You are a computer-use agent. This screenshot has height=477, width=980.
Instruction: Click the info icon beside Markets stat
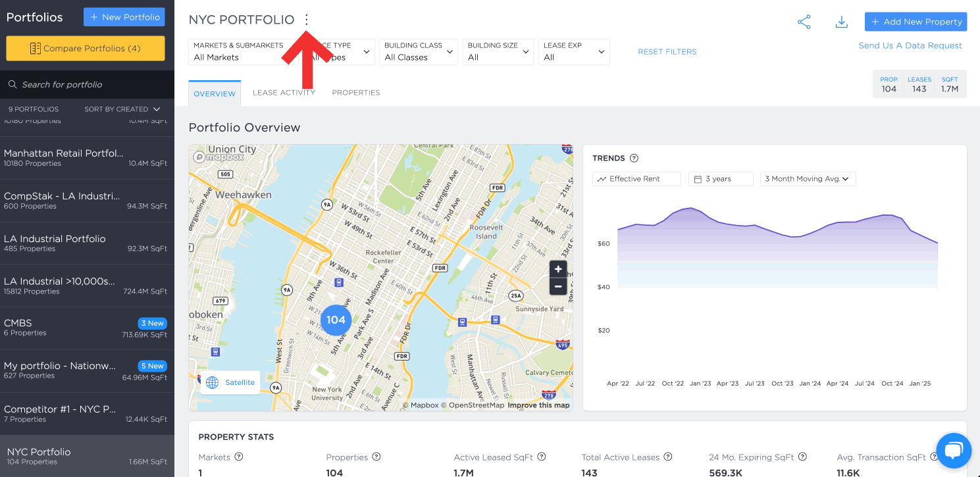click(239, 457)
